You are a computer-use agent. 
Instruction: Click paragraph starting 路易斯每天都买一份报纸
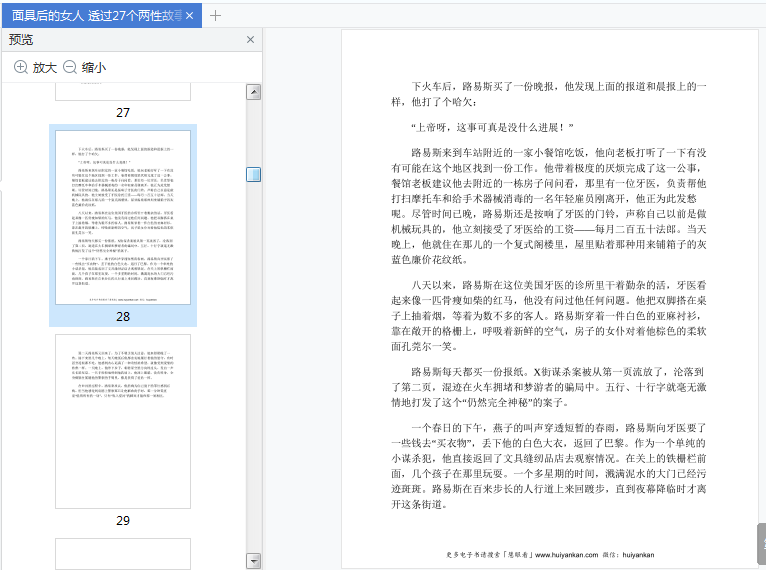click(x=549, y=387)
